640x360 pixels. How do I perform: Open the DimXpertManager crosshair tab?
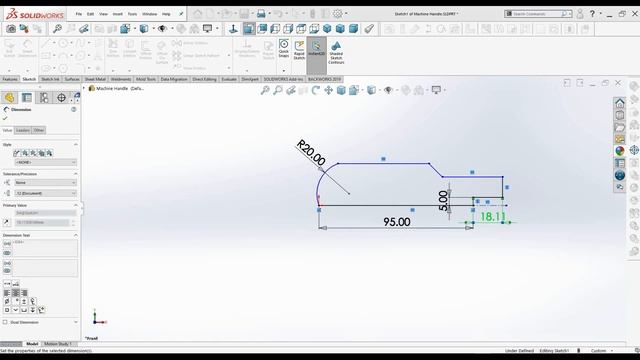point(61,98)
